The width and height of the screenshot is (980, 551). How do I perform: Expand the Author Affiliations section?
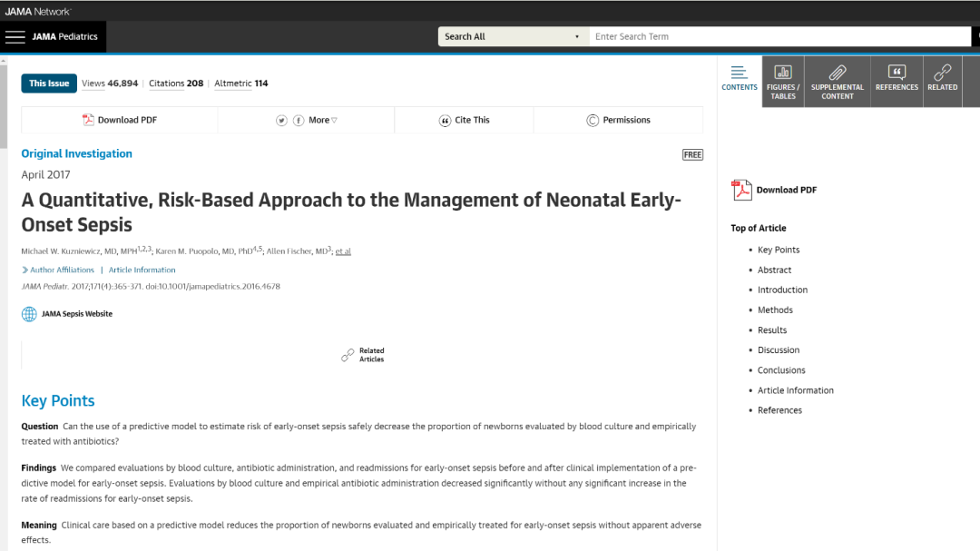[58, 270]
